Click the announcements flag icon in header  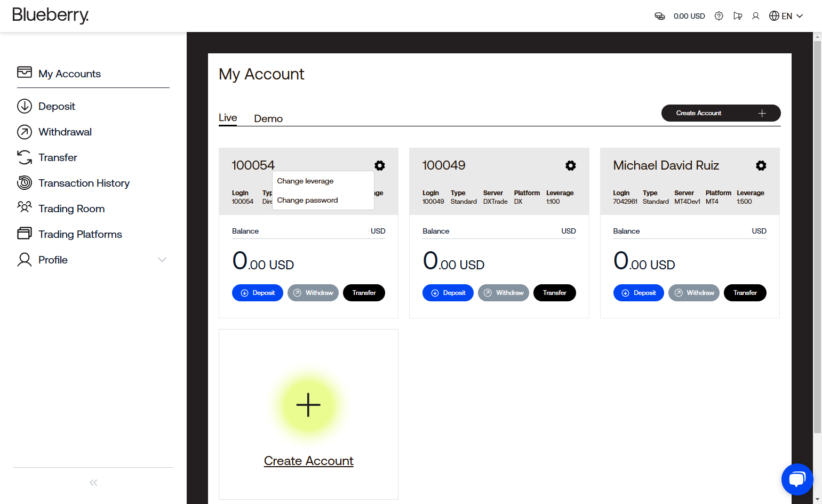pos(738,16)
